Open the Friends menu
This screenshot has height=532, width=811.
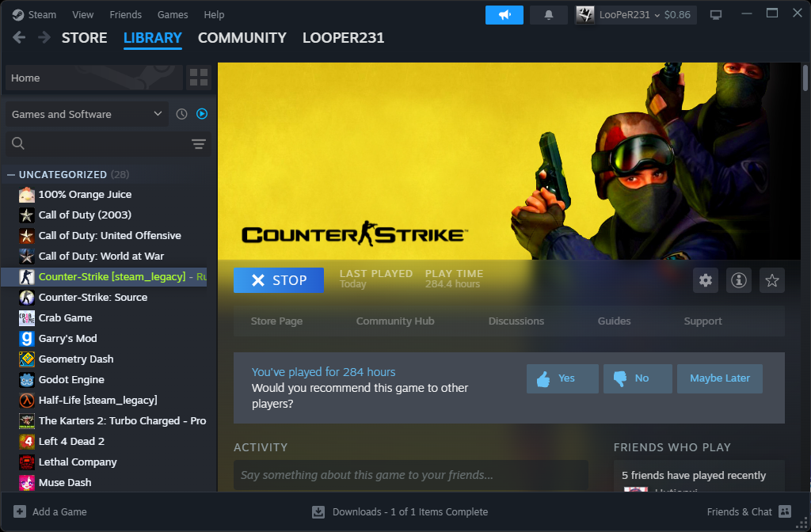click(125, 14)
